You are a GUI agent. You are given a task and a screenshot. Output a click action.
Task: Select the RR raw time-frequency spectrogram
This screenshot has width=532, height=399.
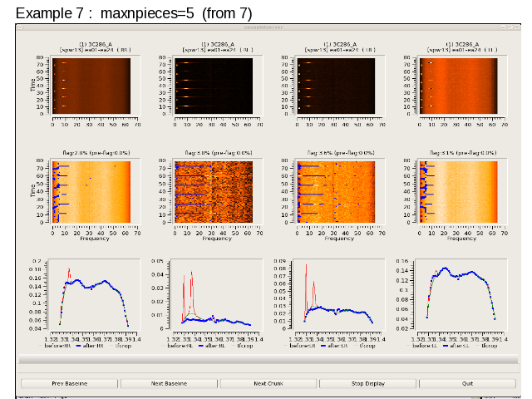(x=91, y=86)
